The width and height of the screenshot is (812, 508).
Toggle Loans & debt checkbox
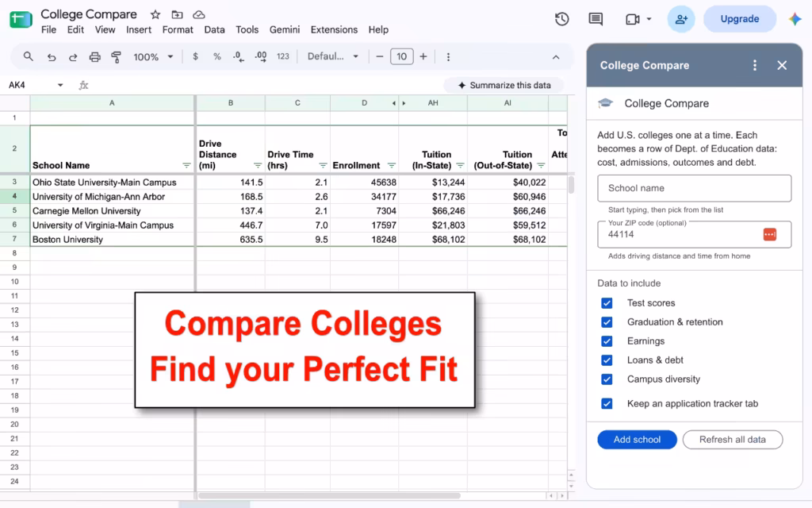(x=607, y=360)
